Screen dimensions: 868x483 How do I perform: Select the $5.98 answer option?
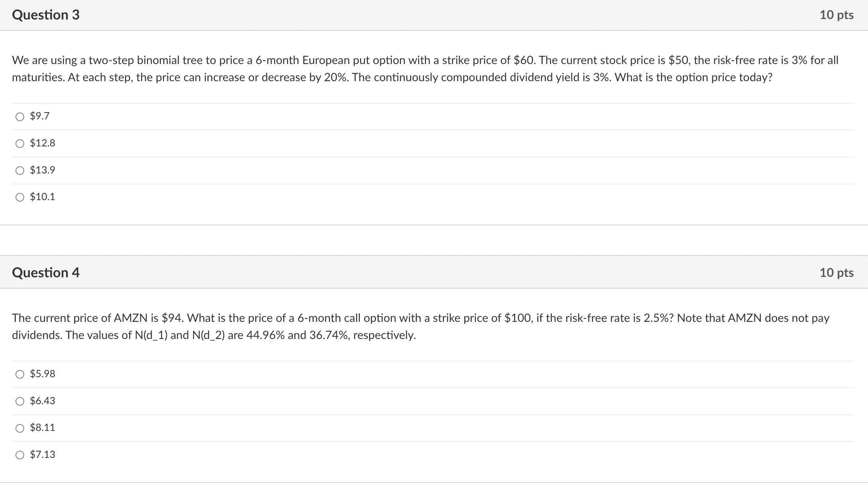(20, 374)
